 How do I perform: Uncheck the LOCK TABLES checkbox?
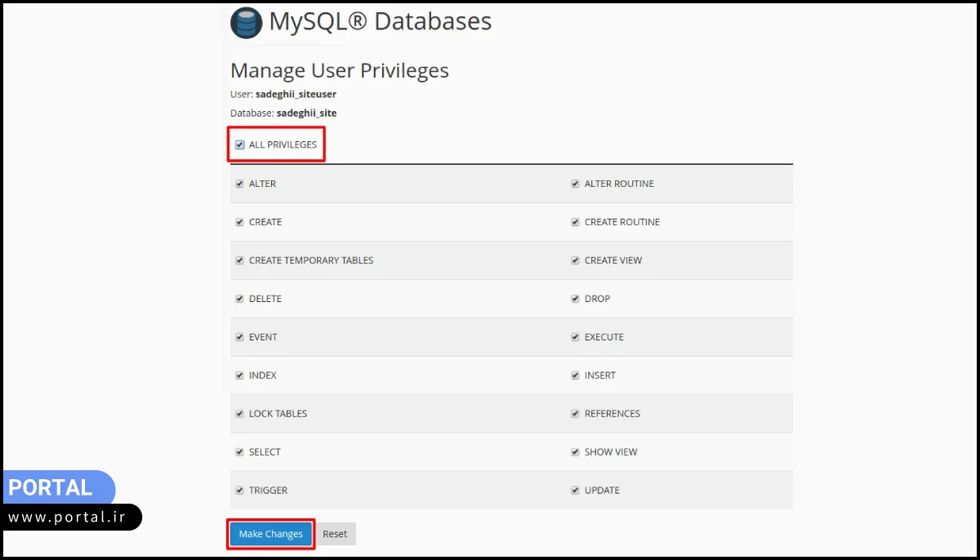point(240,414)
